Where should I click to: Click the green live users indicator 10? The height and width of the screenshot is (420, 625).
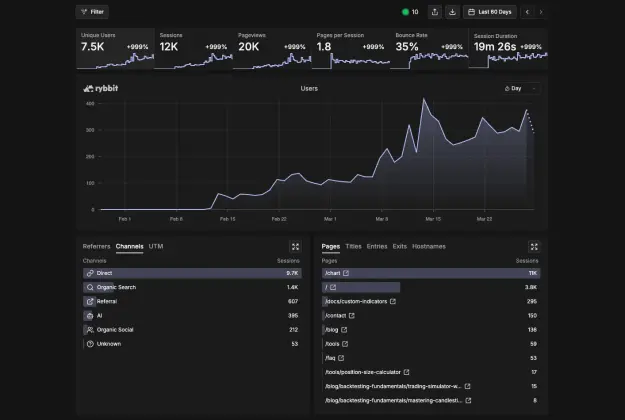pyautogui.click(x=410, y=12)
